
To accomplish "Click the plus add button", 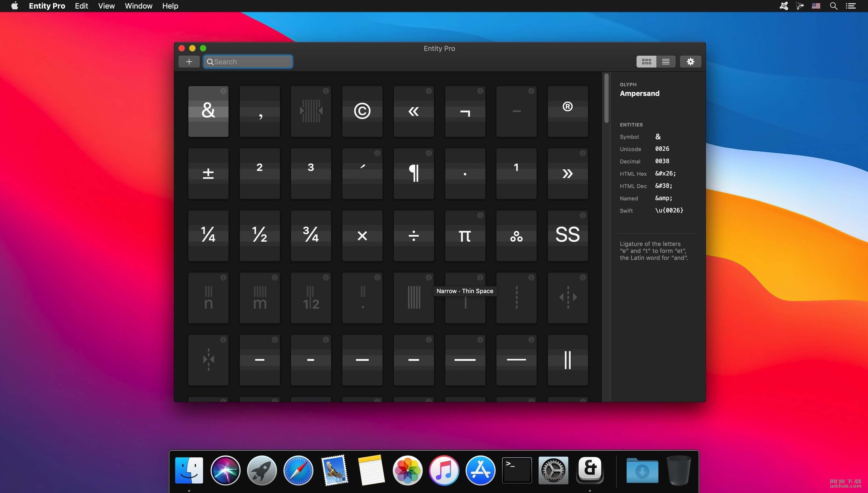I will click(x=189, y=62).
